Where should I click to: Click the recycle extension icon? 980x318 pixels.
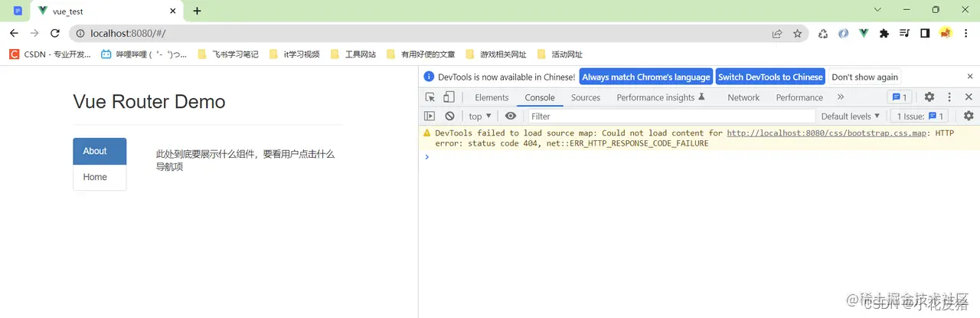(823, 33)
